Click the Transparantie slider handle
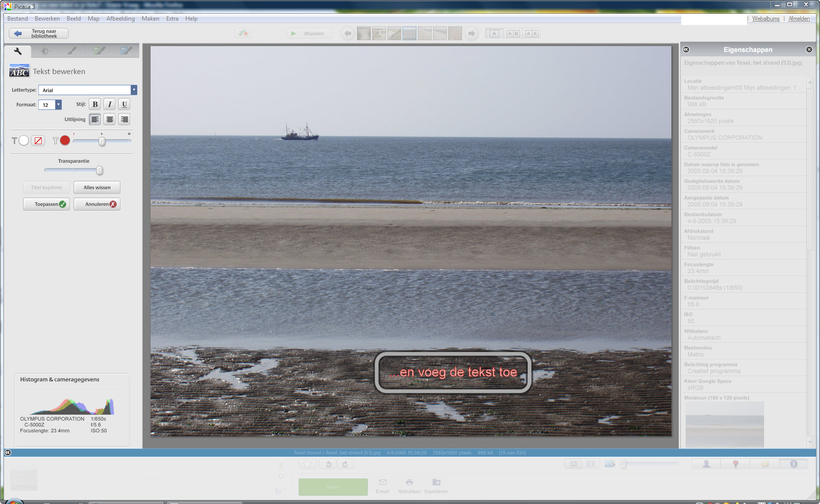Viewport: 820px width, 504px height. click(x=100, y=171)
